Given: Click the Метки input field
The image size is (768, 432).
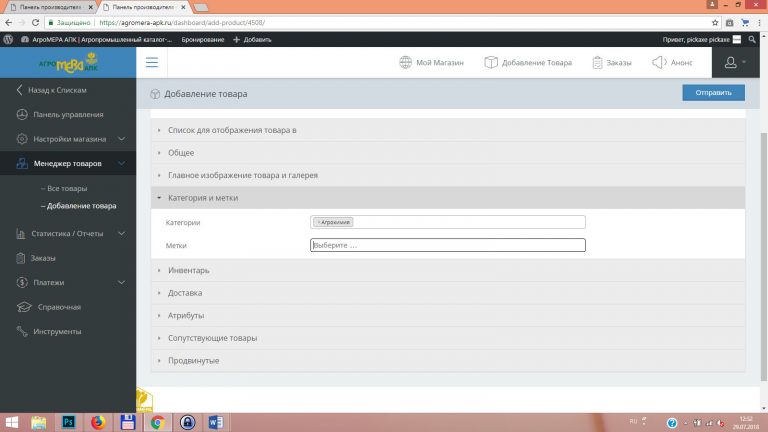Looking at the screenshot, I should pos(447,245).
